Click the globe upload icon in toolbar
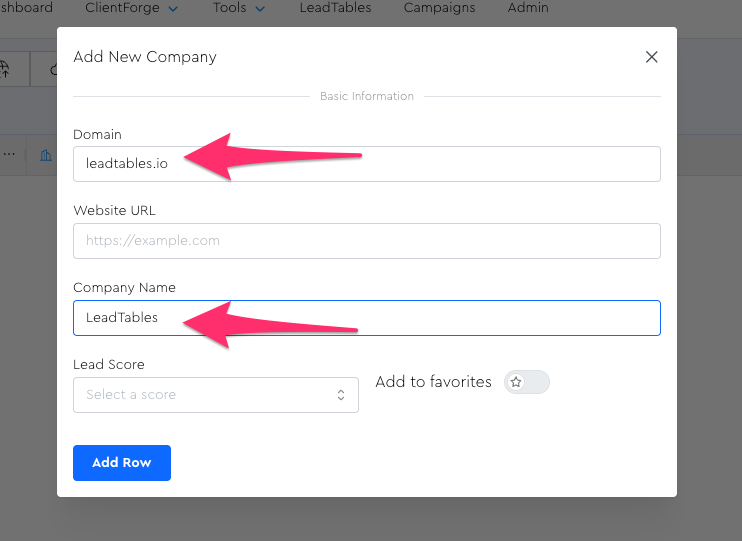 pos(4,68)
